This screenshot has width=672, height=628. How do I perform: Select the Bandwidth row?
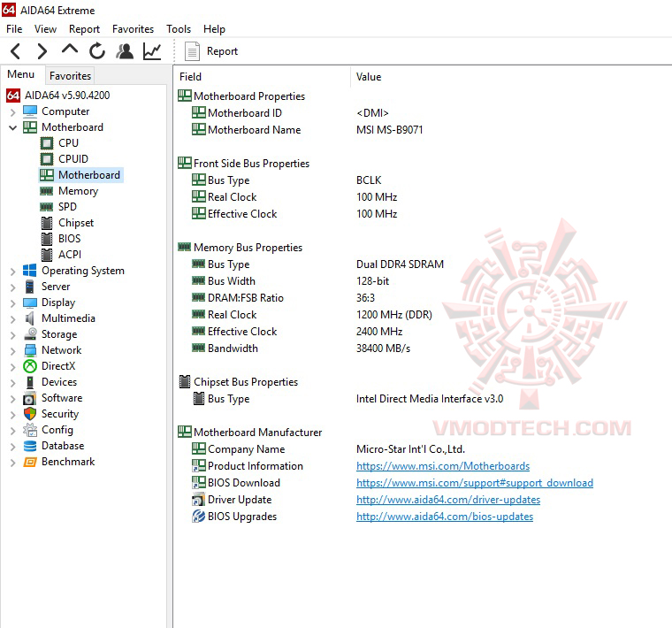click(301, 348)
